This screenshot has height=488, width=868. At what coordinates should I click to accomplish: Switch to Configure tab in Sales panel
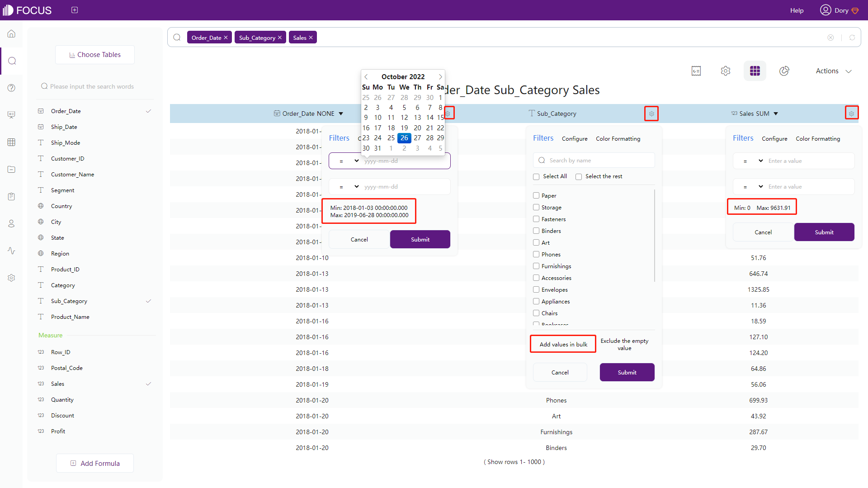774,139
